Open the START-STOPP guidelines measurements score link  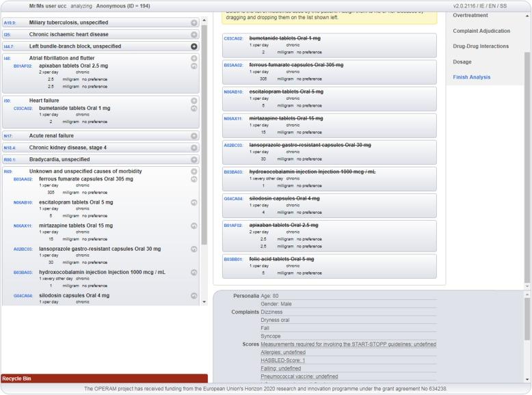(348, 344)
